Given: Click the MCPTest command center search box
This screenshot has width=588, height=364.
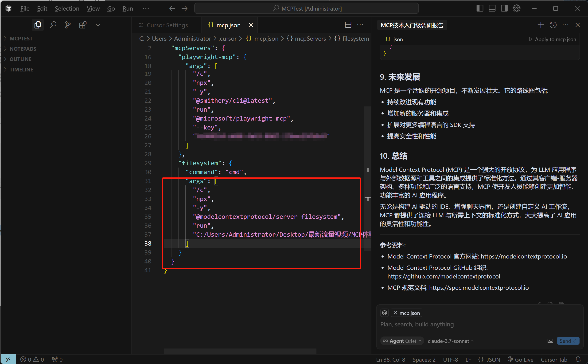Looking at the screenshot, I should (306, 9).
